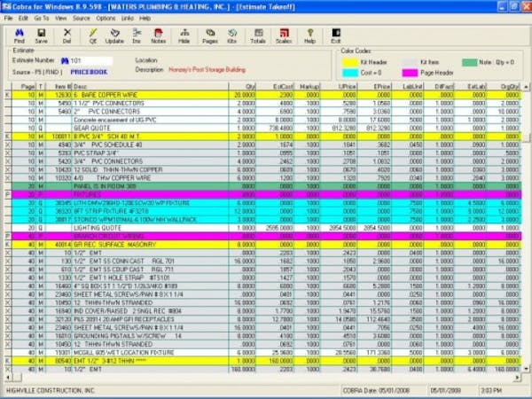
Task: Click the P marker on FIXTURES page header row
Action: (x=7, y=195)
